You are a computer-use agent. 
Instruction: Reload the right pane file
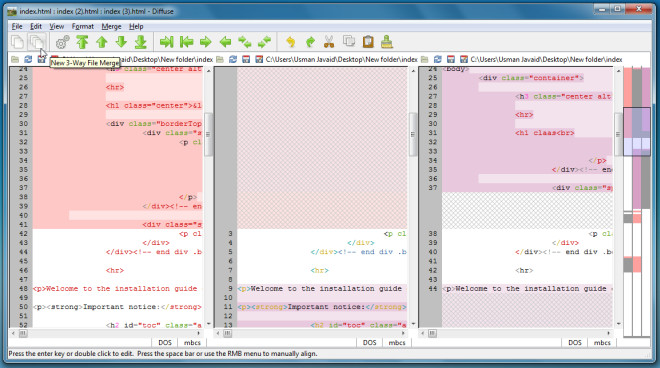click(x=438, y=59)
